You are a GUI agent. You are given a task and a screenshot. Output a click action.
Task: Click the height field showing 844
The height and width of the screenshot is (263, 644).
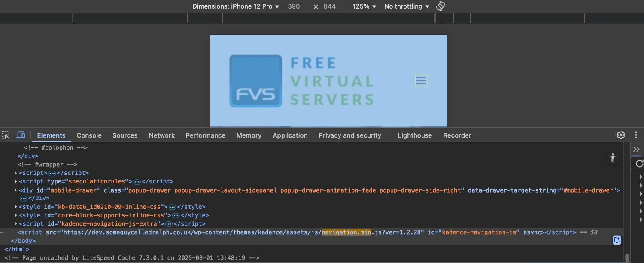330,6
